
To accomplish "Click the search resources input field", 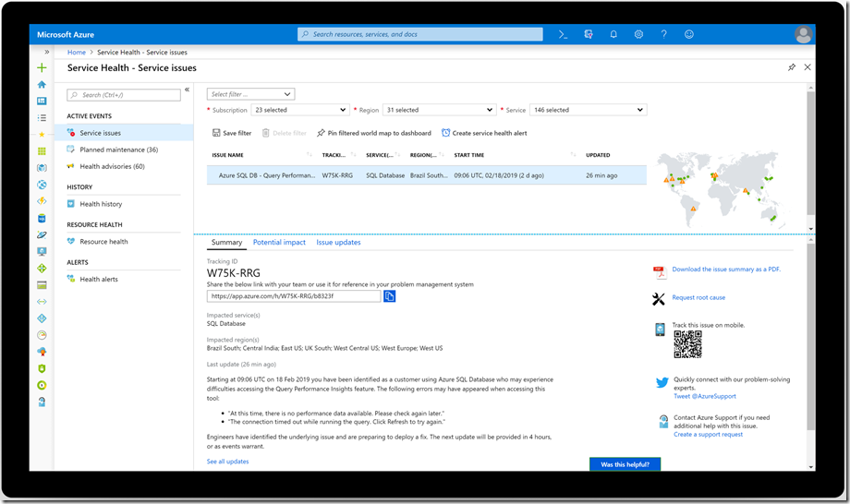I will point(421,34).
